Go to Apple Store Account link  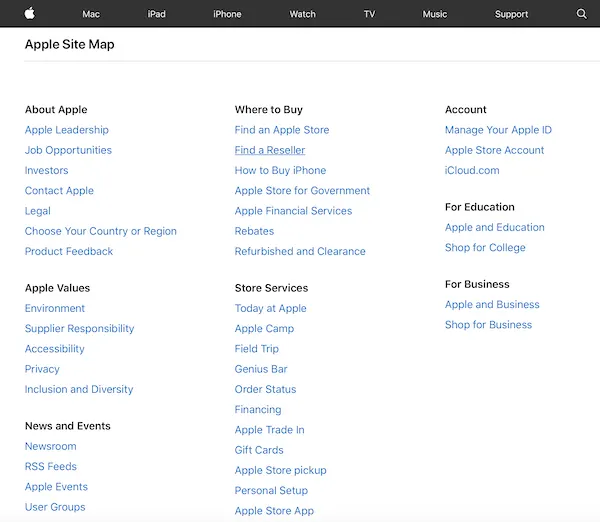(494, 150)
